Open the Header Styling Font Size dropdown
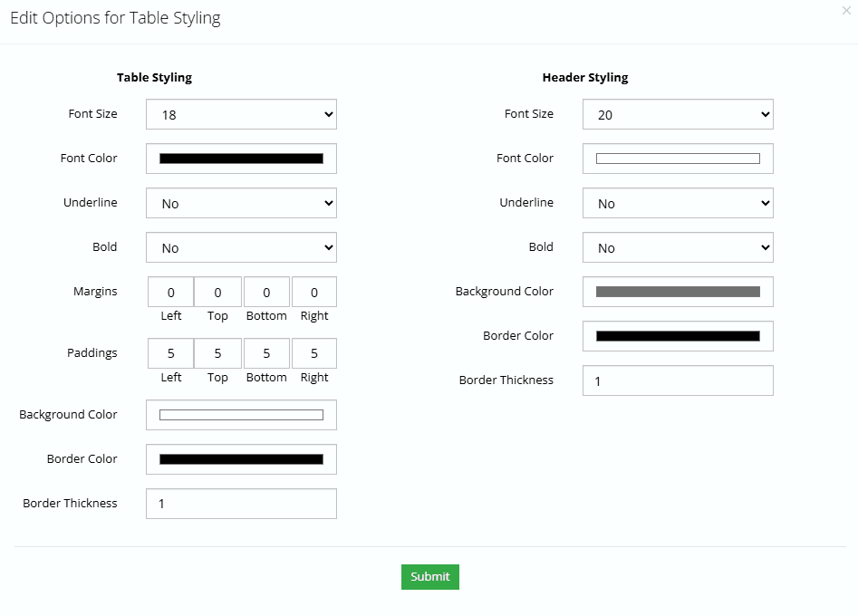The image size is (858, 616). 678,114
